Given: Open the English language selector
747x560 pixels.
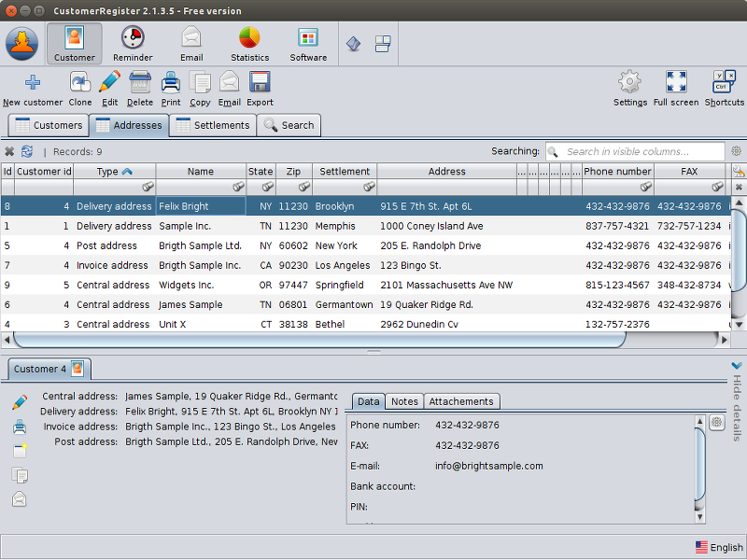Looking at the screenshot, I should [x=719, y=548].
